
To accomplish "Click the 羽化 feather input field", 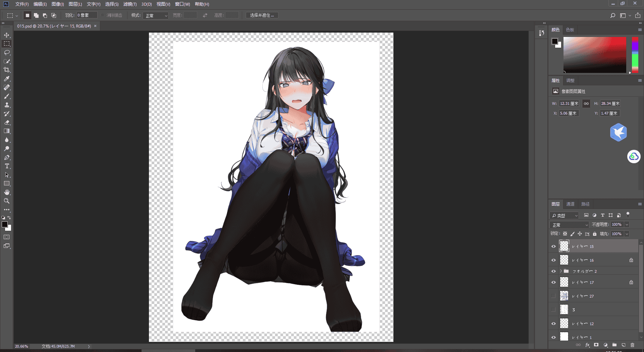I will (87, 15).
